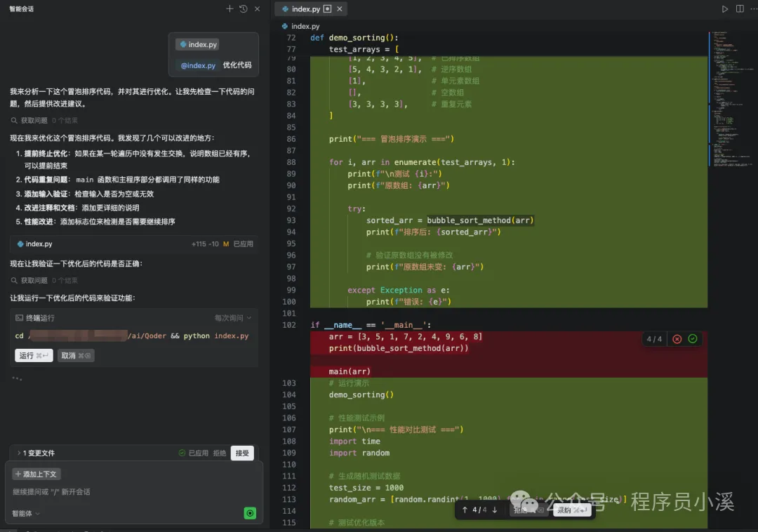758x532 pixels.
Task: Click the line reading demo_sorting()
Action: point(361,394)
